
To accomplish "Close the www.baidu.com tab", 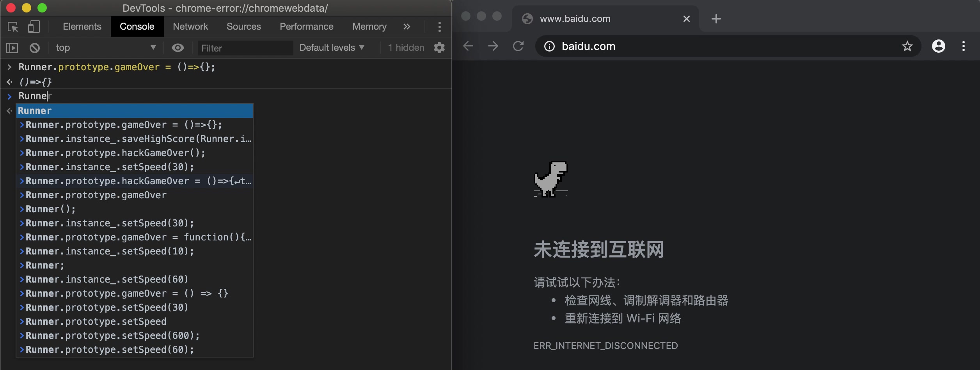I will (x=687, y=19).
